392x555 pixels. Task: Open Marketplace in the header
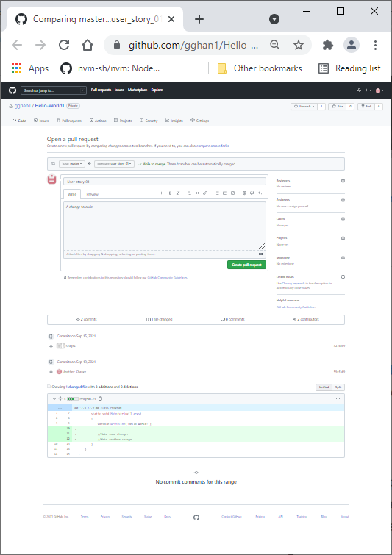click(138, 90)
